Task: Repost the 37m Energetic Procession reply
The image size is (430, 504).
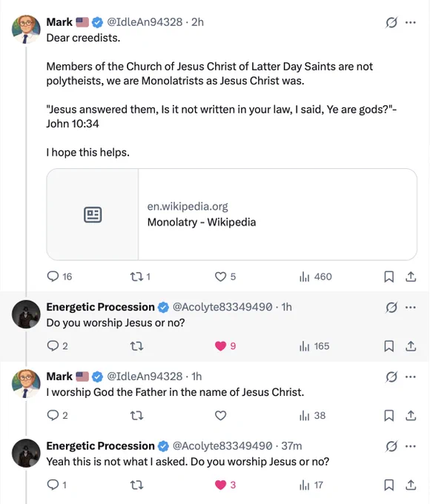Action: [136, 485]
